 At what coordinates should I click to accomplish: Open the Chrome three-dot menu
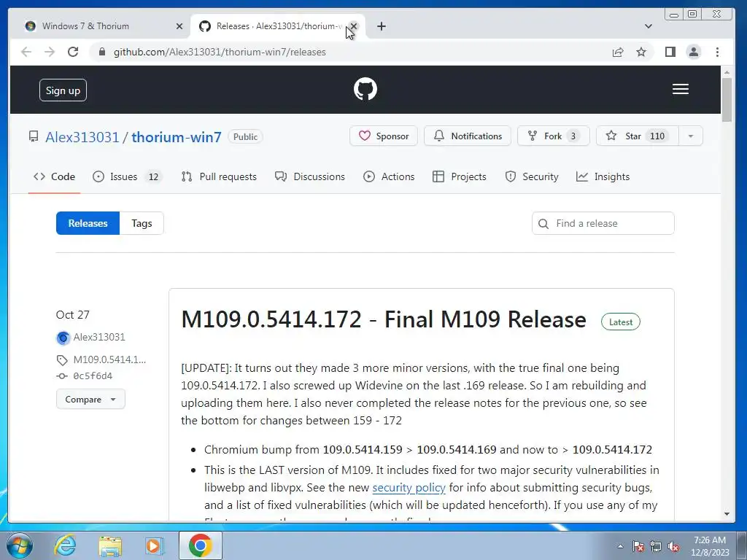718,52
